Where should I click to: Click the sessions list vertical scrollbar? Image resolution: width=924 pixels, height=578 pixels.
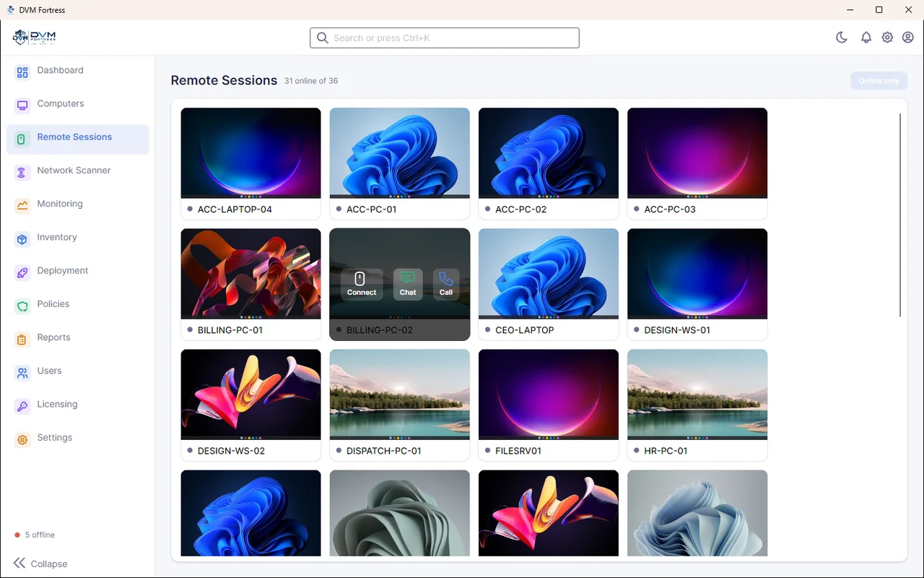point(900,215)
